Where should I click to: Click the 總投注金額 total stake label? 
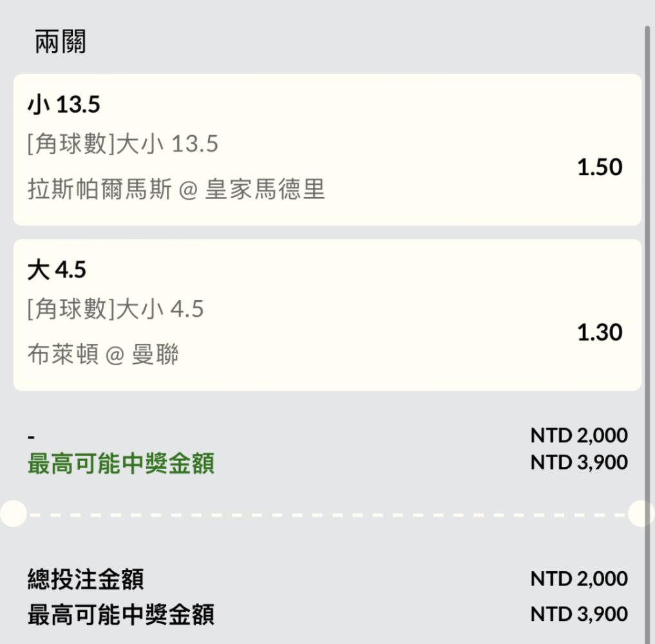[x=86, y=579]
